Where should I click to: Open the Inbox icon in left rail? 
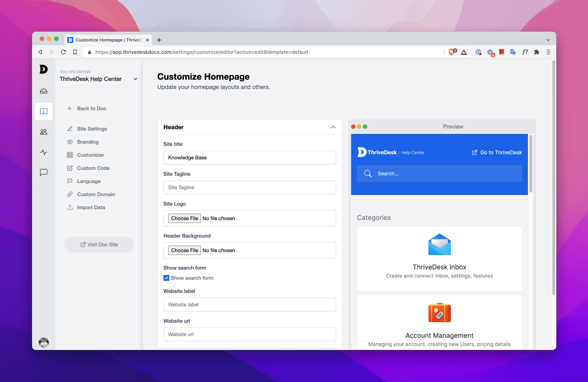point(44,91)
